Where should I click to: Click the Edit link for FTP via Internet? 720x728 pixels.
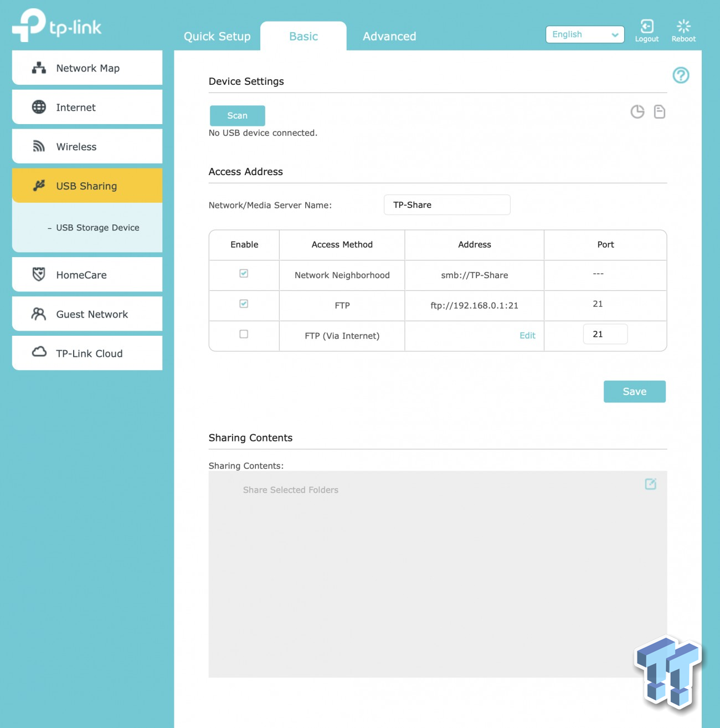pyautogui.click(x=527, y=336)
